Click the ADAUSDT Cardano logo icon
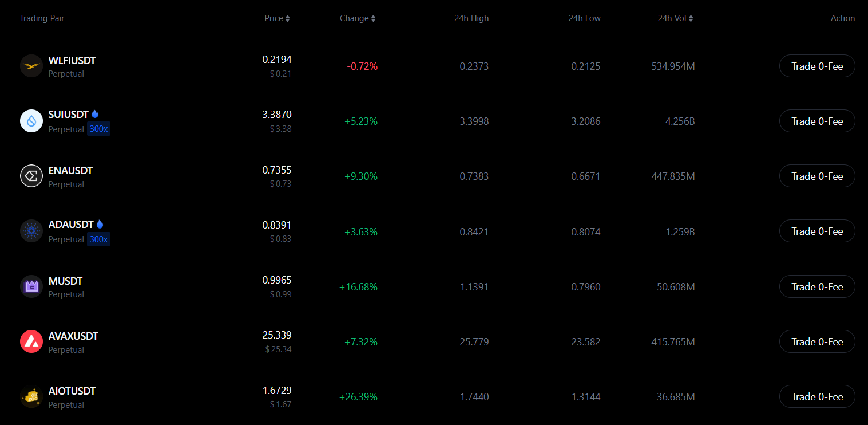Image resolution: width=868 pixels, height=425 pixels. [x=31, y=231]
